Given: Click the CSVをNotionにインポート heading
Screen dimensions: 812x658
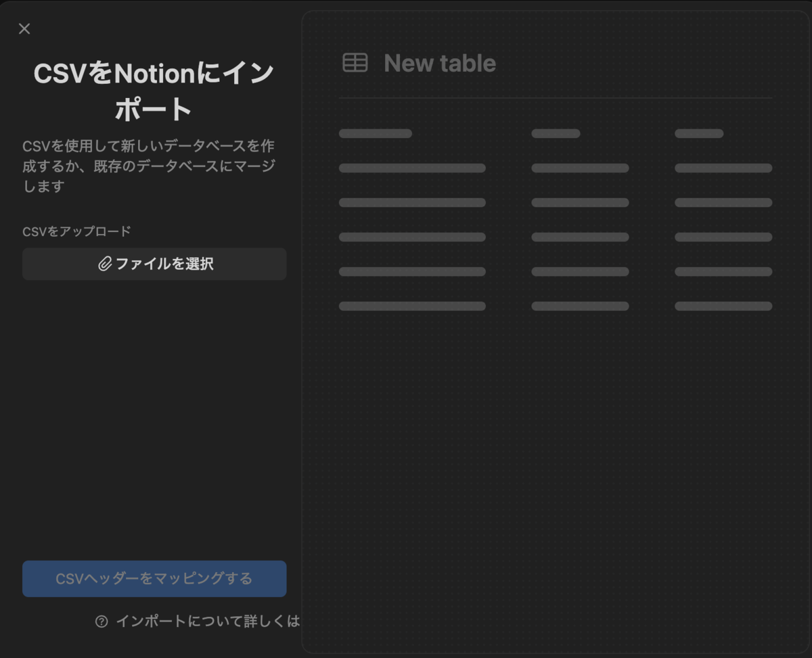Looking at the screenshot, I should [x=154, y=91].
